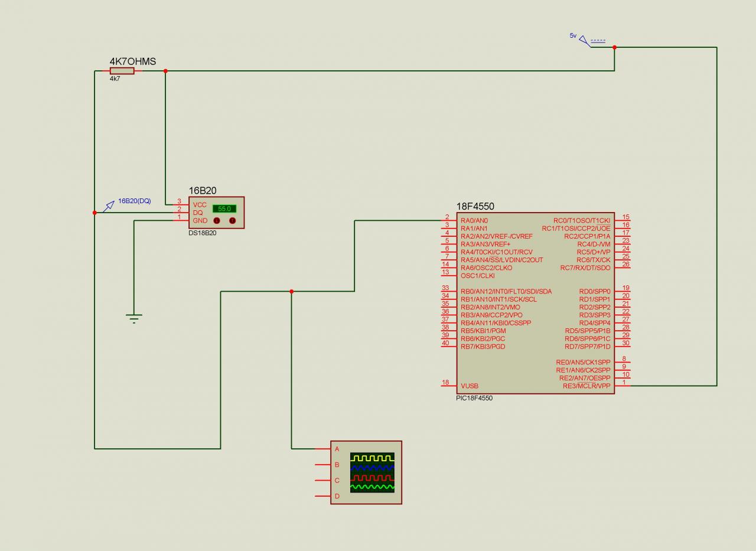The image size is (756, 551).
Task: Open the oscilloscope waveform screen
Action: (x=372, y=472)
